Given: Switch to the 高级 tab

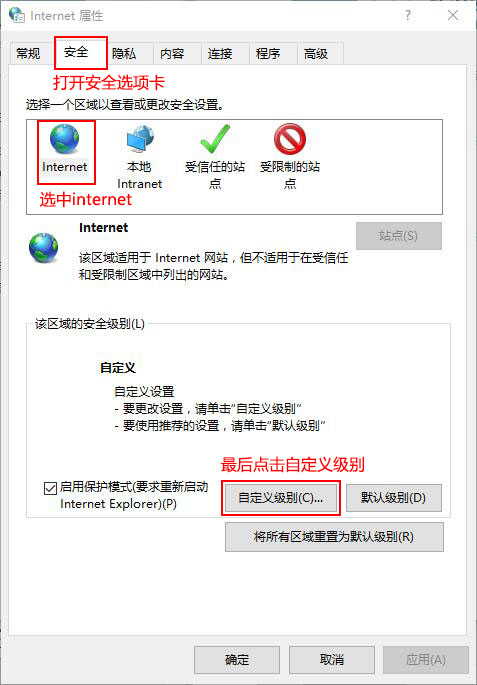Looking at the screenshot, I should pyautogui.click(x=316, y=54).
